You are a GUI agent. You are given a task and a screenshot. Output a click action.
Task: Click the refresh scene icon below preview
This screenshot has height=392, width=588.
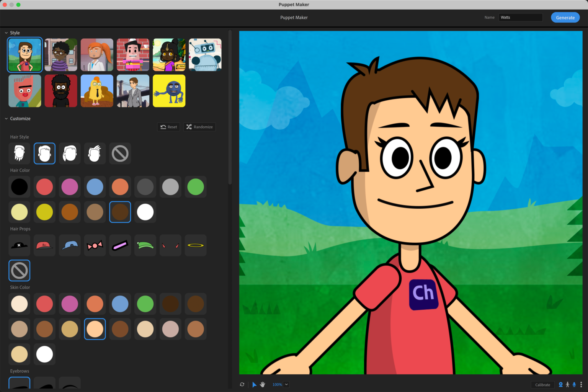242,384
